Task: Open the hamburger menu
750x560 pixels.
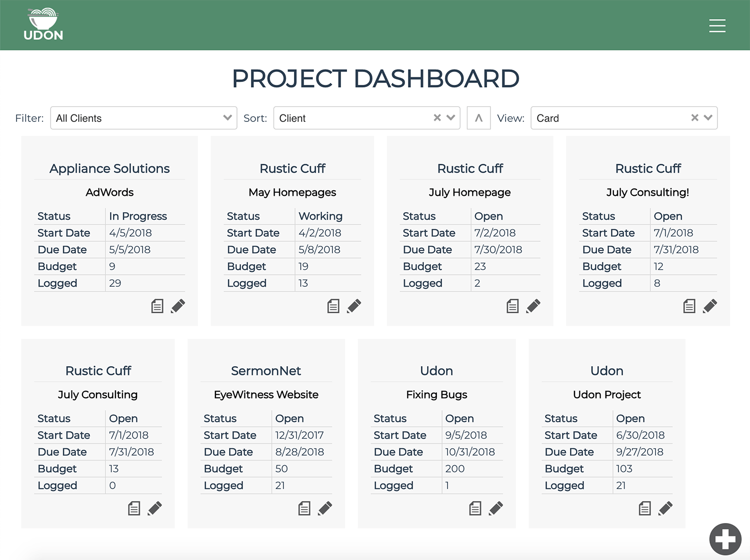Action: 717,25
